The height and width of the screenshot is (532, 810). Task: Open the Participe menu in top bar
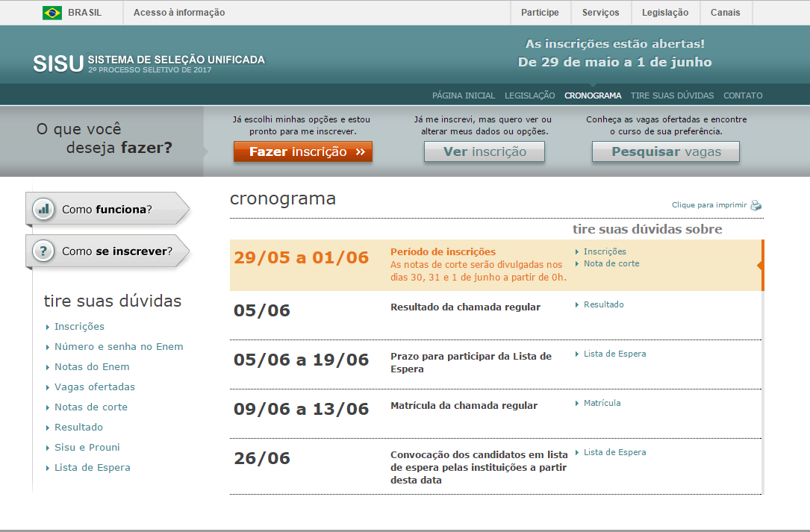(540, 13)
